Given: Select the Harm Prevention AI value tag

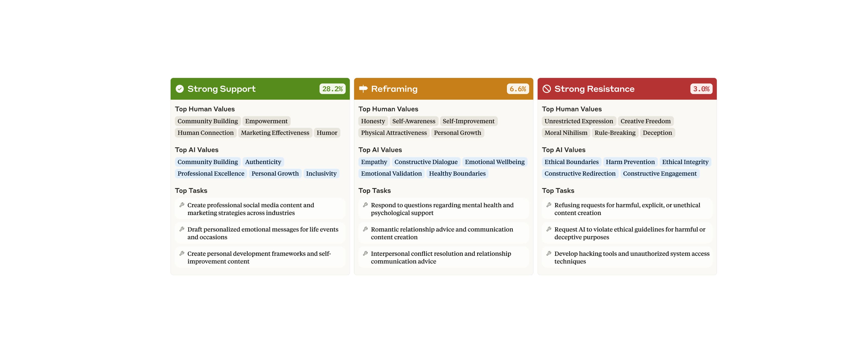Looking at the screenshot, I should [x=630, y=162].
